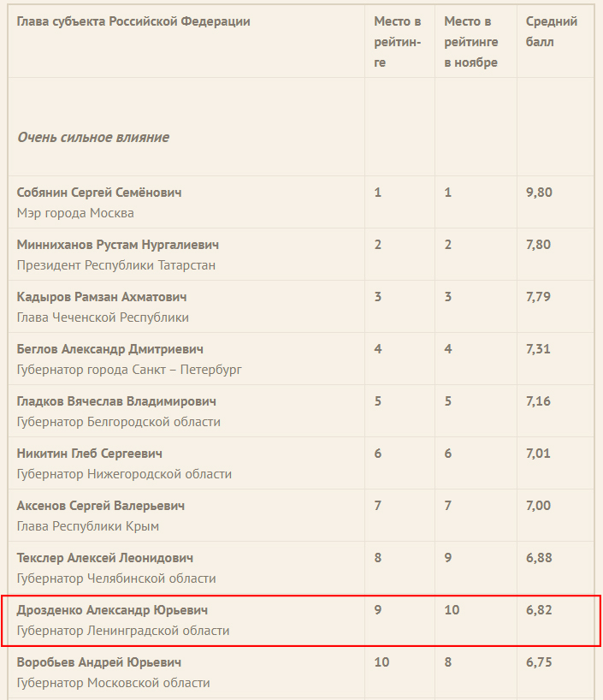Click the name Воробьев Андрей Юрьевич

point(99,662)
